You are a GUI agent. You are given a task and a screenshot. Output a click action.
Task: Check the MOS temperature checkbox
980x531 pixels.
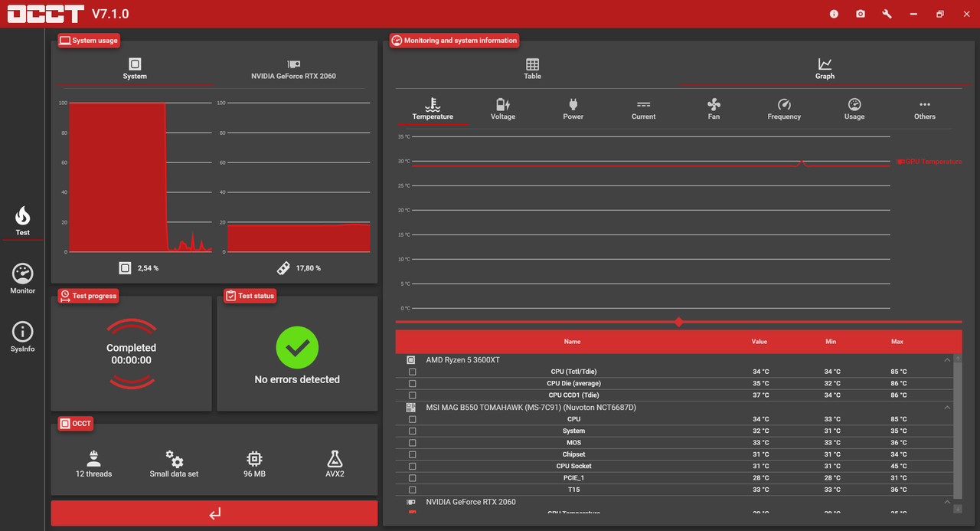pyautogui.click(x=413, y=443)
